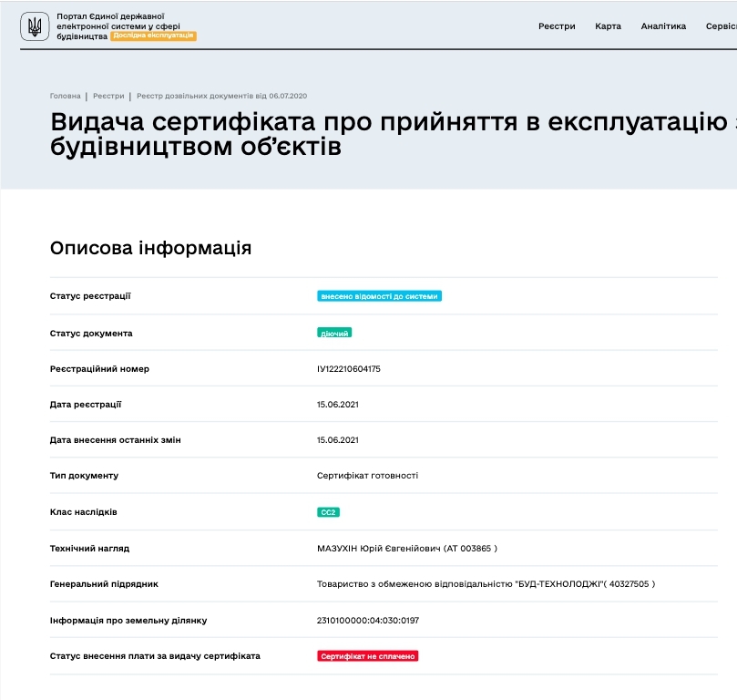737x700 pixels.
Task: Click the portal title text in header
Action: [x=118, y=26]
